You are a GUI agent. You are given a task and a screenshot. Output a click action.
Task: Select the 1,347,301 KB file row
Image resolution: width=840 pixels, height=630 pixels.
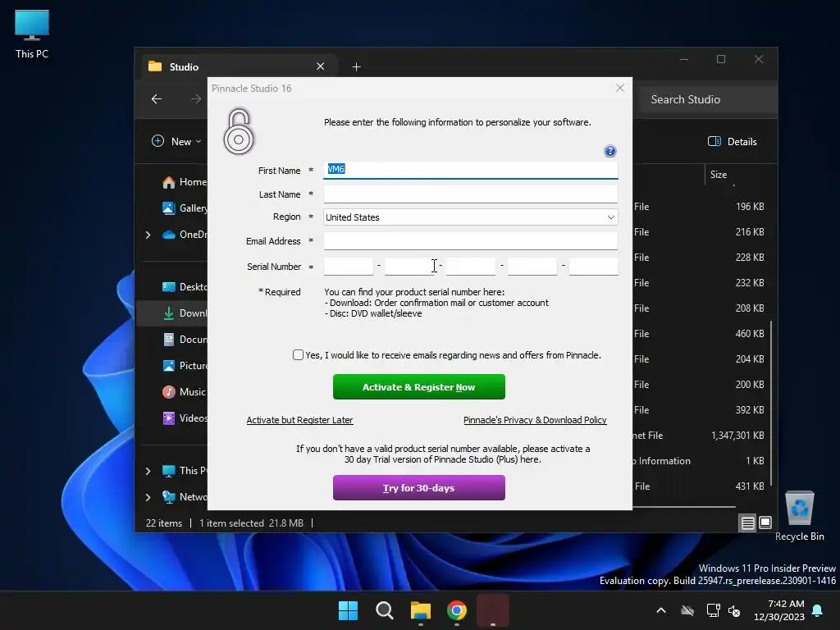(700, 436)
